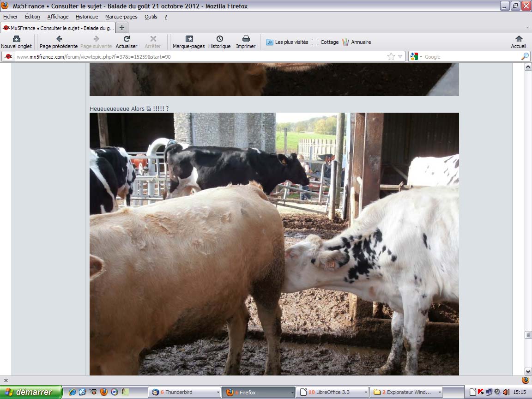The height and width of the screenshot is (399, 532).
Task: Click the volume speaker tray icon
Action: click(506, 392)
